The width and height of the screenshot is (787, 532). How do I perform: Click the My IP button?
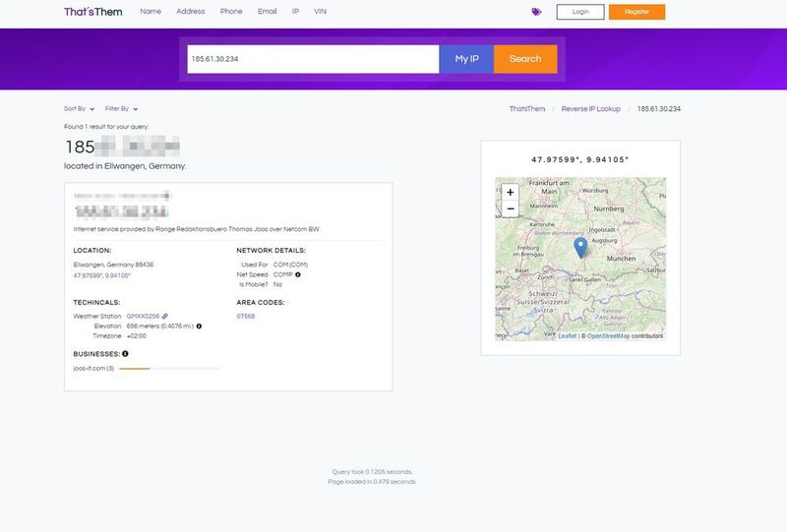(x=466, y=59)
